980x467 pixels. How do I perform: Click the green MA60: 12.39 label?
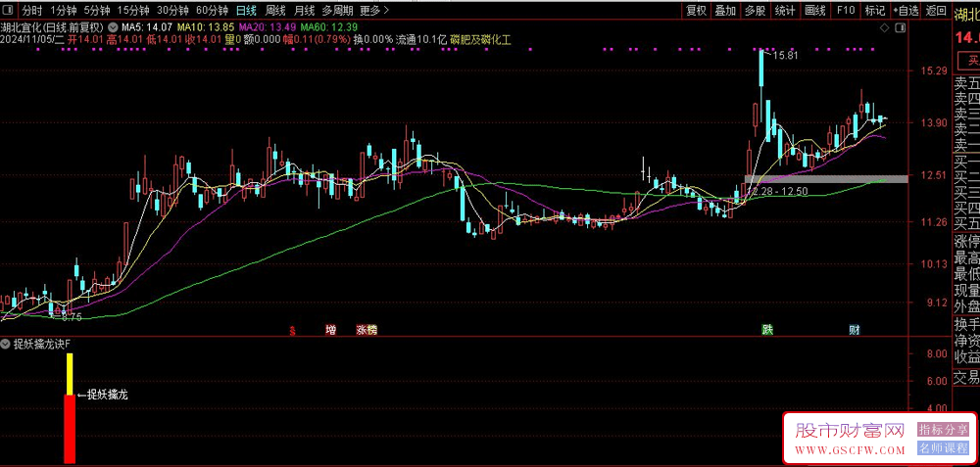(329, 27)
